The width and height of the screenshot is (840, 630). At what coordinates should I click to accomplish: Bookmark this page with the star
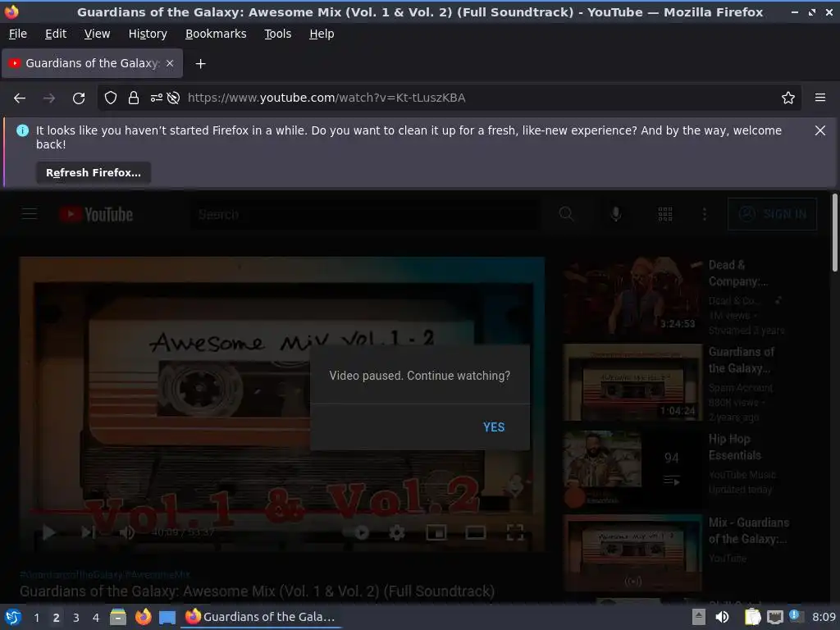[787, 98]
